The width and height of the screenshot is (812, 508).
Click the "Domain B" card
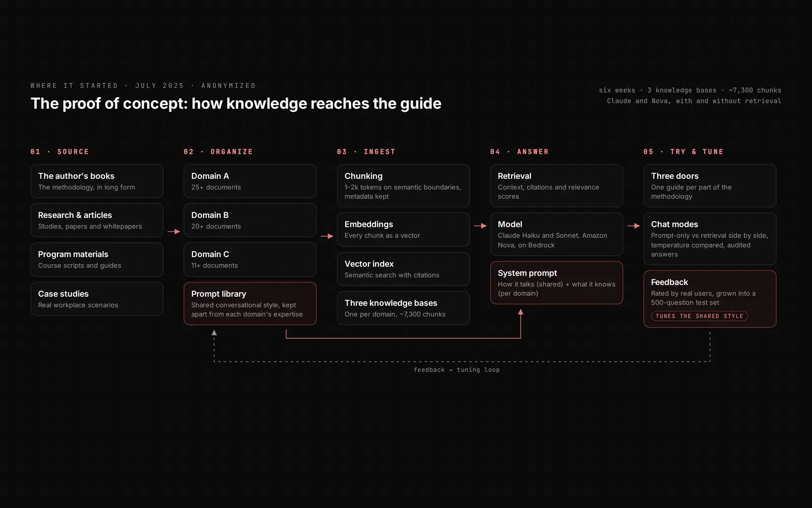click(250, 220)
